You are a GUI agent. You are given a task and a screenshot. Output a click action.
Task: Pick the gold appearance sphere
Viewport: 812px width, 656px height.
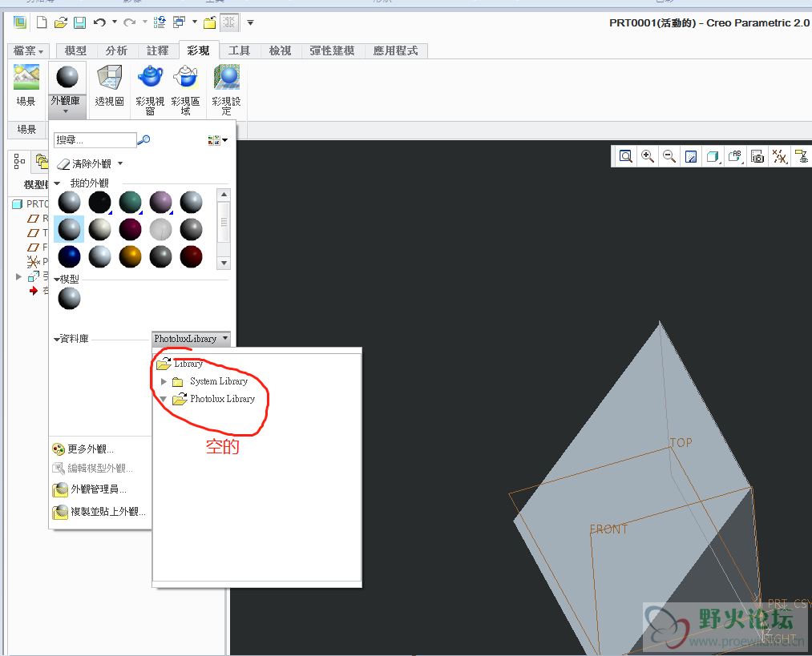click(x=130, y=256)
